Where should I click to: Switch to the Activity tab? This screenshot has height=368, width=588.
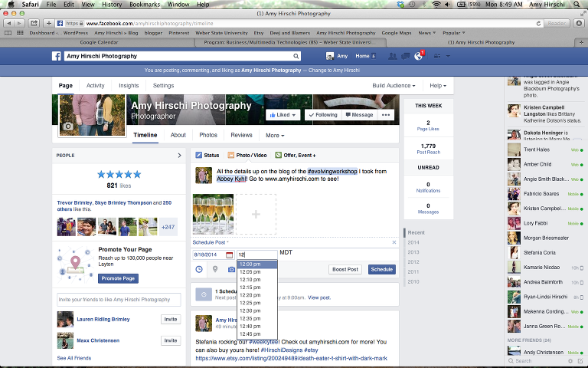click(95, 86)
